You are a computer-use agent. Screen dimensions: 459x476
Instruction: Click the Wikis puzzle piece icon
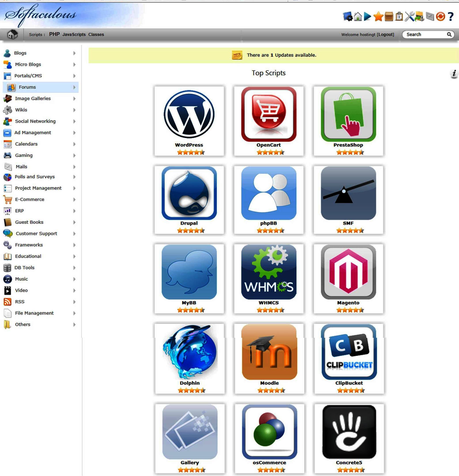[7, 110]
